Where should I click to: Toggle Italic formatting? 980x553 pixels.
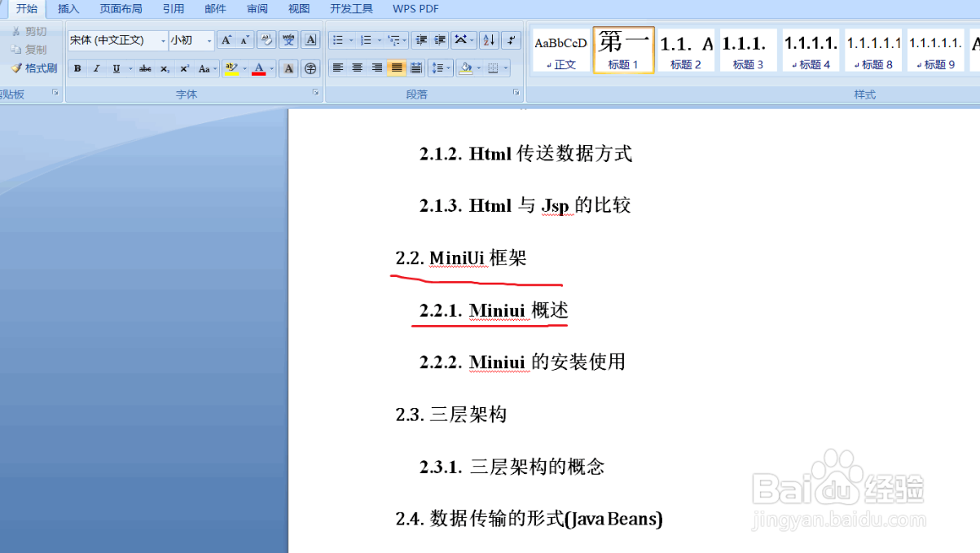(x=96, y=68)
